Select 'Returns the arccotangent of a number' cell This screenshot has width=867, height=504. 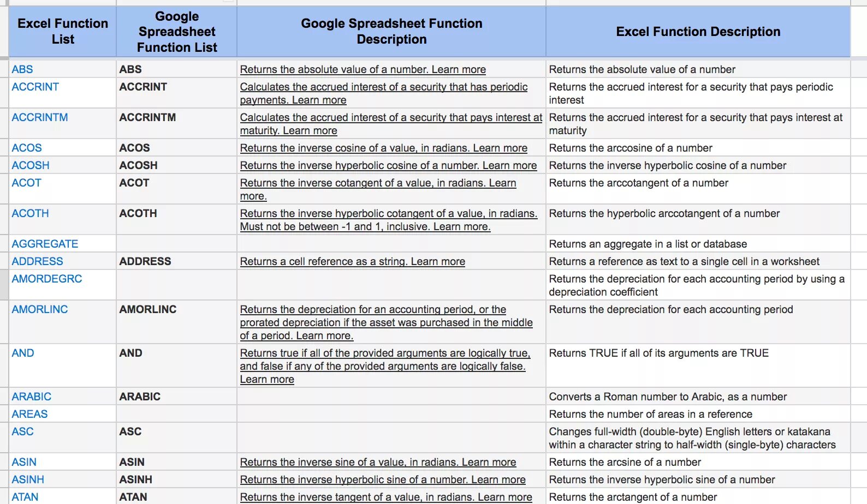[698, 189]
